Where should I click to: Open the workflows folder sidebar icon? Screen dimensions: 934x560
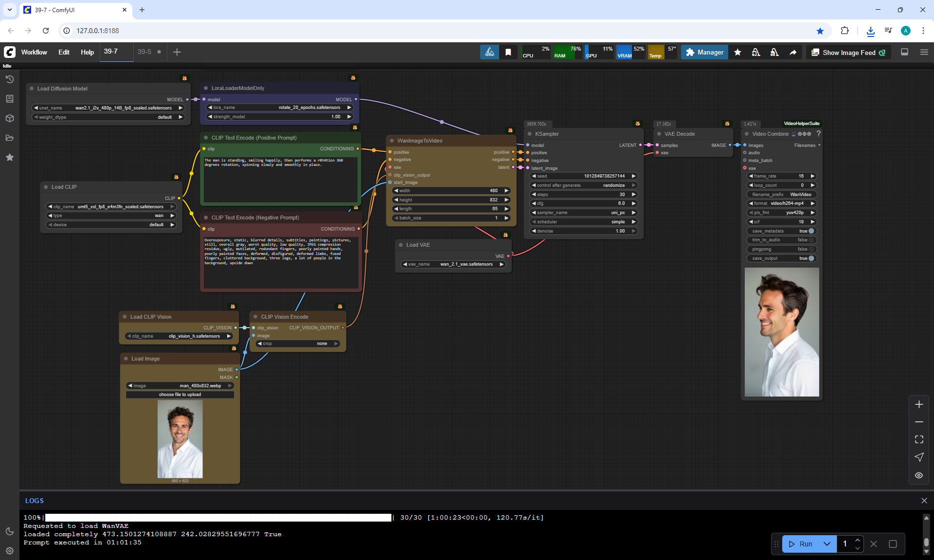[9, 138]
